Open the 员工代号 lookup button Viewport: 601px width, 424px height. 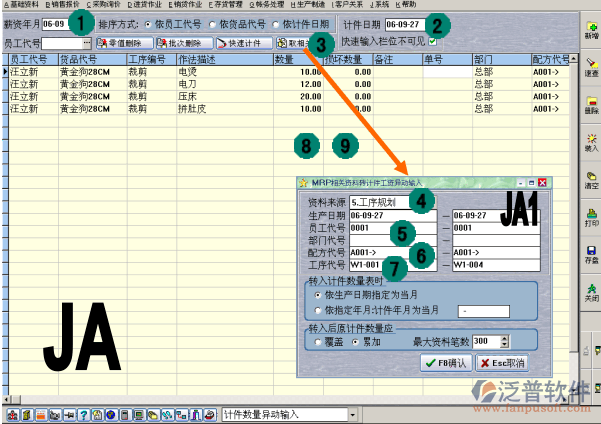[x=87, y=43]
